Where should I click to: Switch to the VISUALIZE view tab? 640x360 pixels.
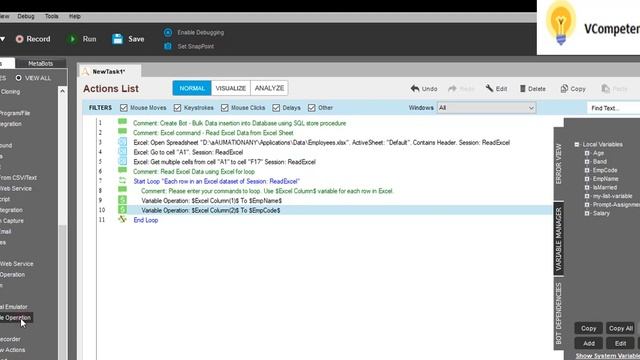[231, 88]
